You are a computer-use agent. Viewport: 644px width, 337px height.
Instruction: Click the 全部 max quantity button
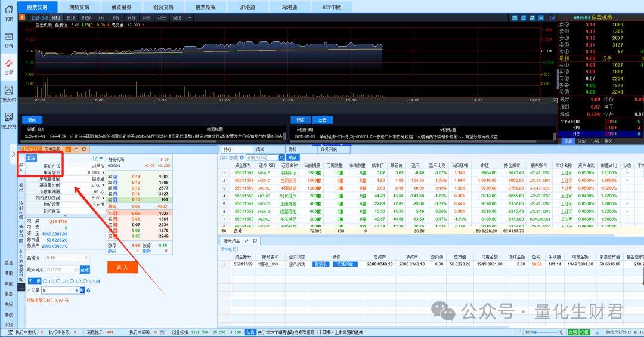click(85, 270)
